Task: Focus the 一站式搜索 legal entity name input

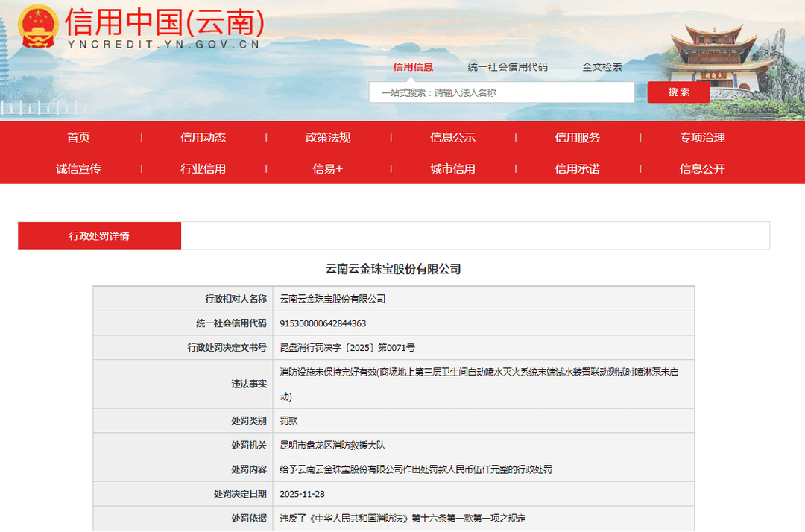Action: click(502, 92)
